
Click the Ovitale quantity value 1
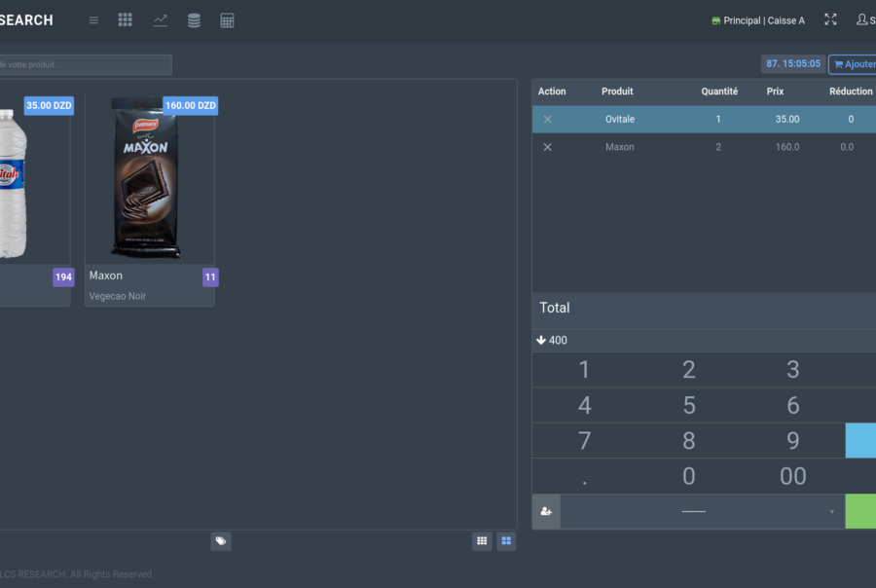tap(718, 119)
